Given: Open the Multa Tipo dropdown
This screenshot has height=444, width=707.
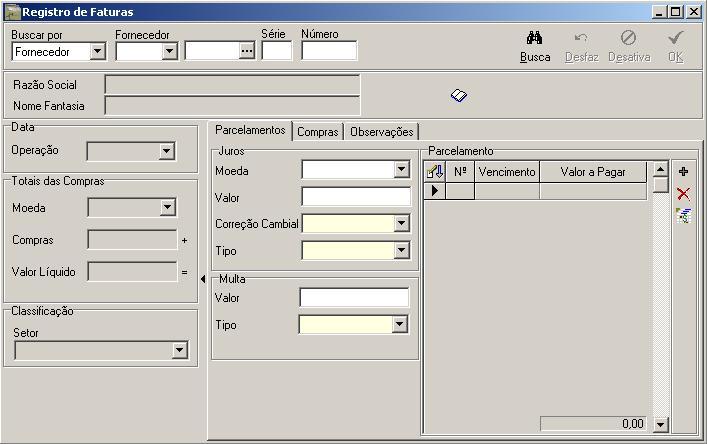Looking at the screenshot, I should point(399,325).
